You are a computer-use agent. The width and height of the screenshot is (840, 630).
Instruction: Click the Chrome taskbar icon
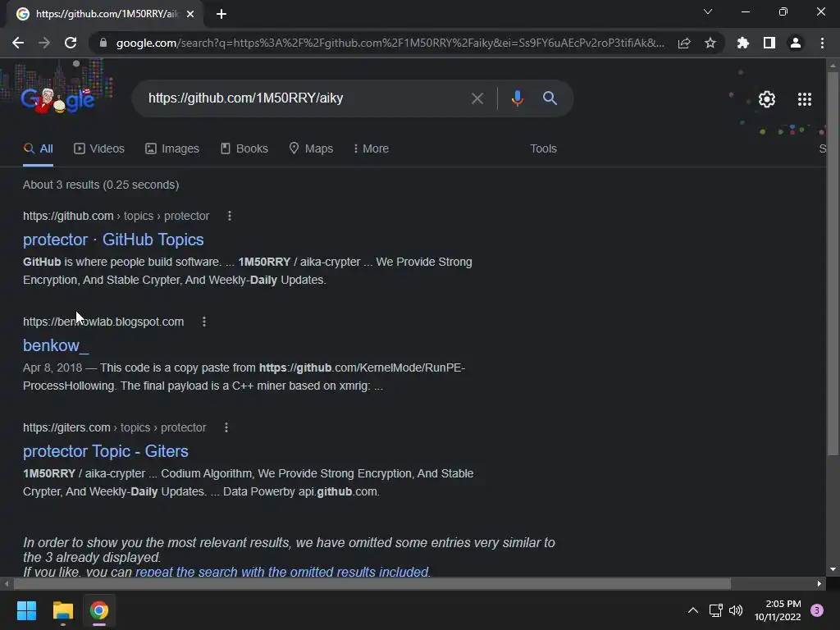coord(98,610)
